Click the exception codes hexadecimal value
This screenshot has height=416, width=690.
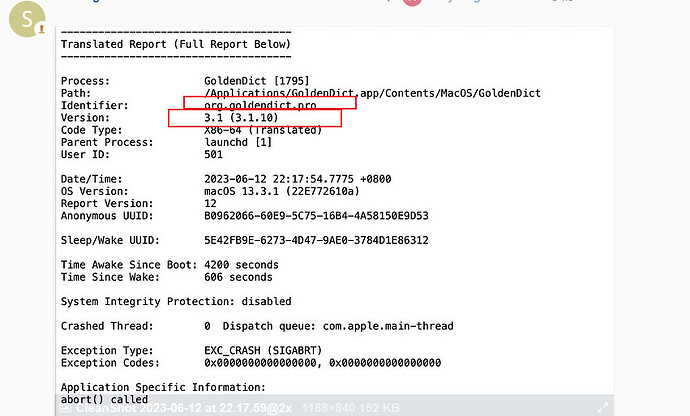click(x=323, y=363)
